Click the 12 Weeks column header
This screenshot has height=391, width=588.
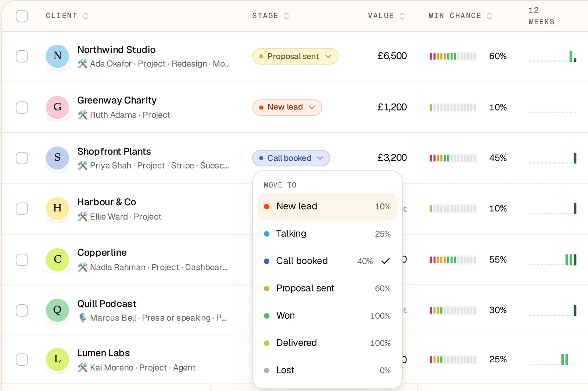[x=541, y=16]
